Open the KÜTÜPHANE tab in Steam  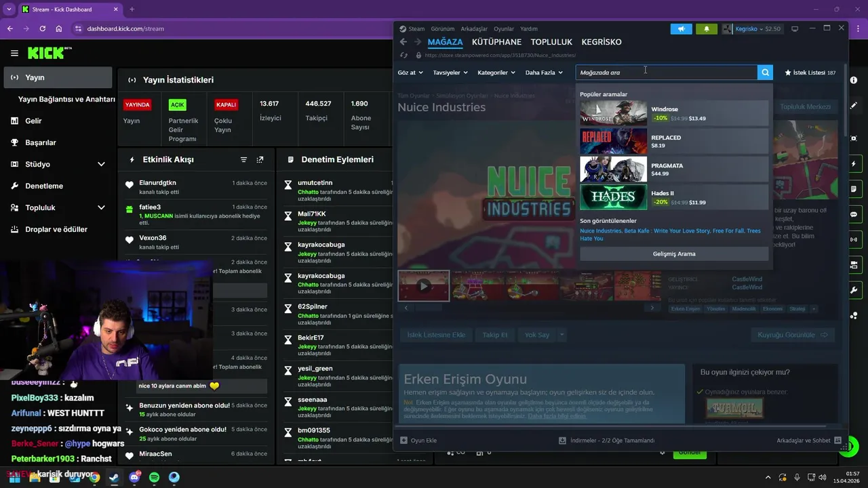pos(496,42)
